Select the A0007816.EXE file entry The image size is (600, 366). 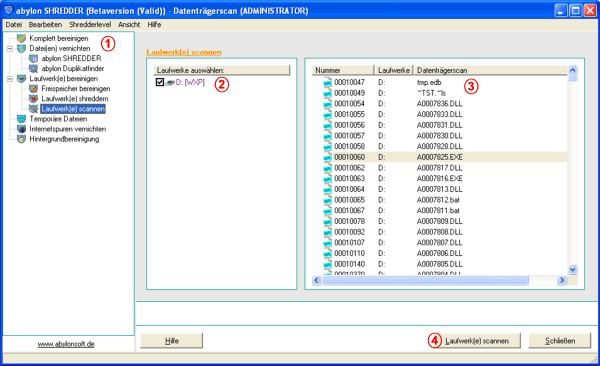pyautogui.click(x=440, y=178)
